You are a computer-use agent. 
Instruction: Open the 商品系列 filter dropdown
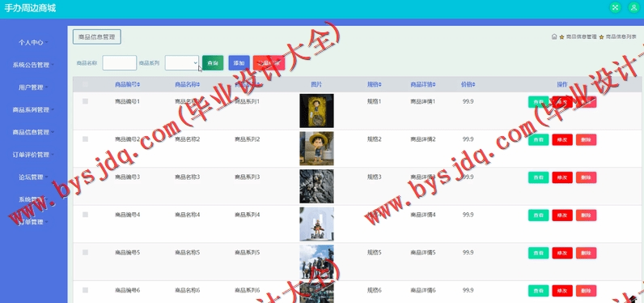coord(182,63)
